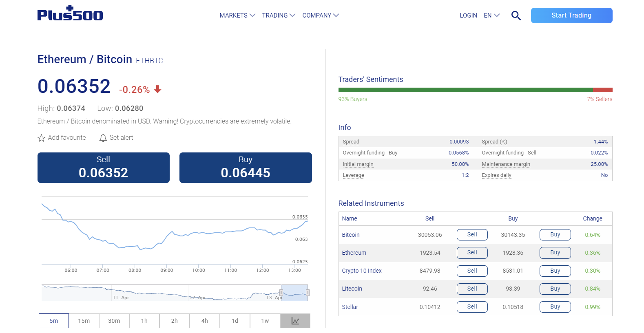Screen dimensions: 644x333
Task: Click the Overnight funding - Buy label
Action: [x=370, y=153]
